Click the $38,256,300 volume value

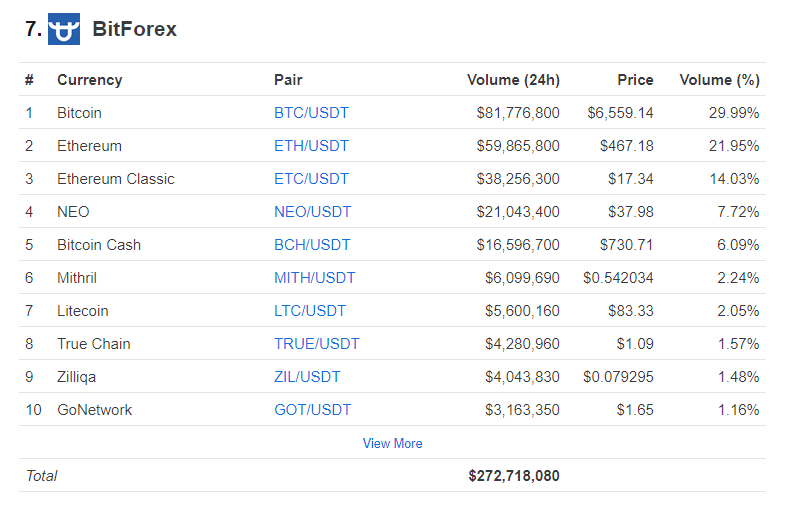(x=518, y=179)
